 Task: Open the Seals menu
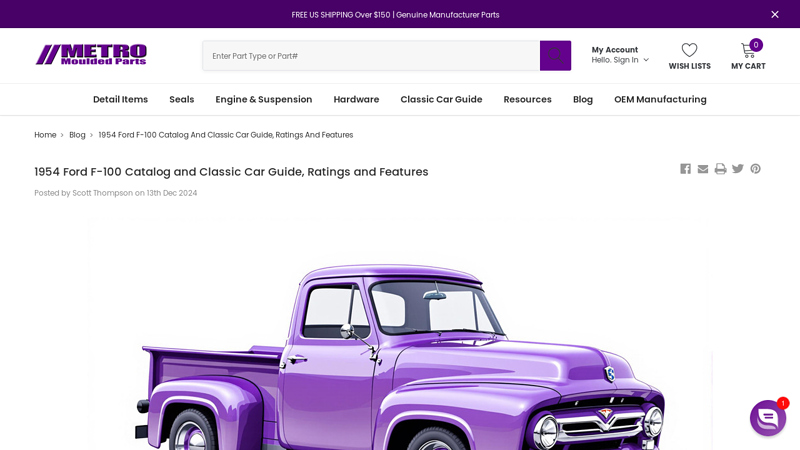[181, 99]
